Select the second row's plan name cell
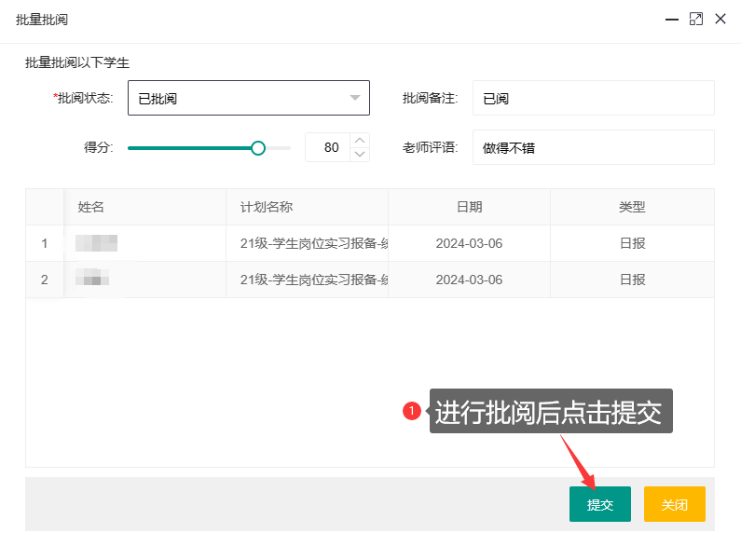741x560 pixels. tap(307, 280)
